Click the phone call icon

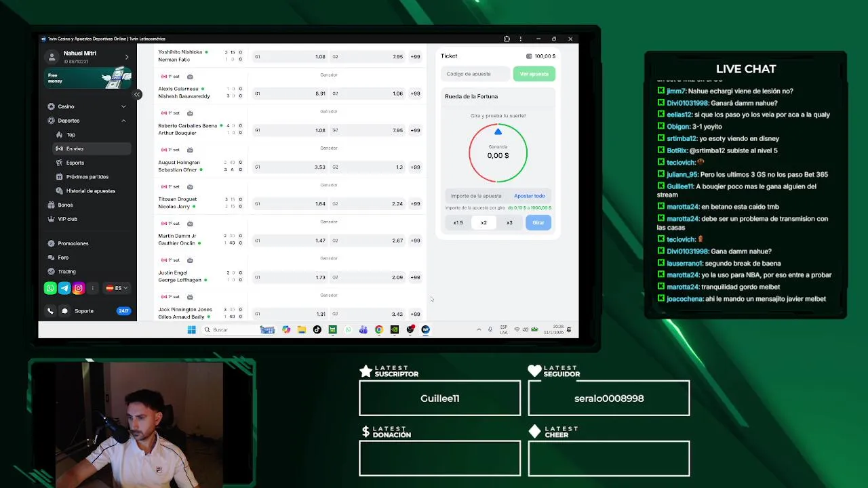click(50, 311)
